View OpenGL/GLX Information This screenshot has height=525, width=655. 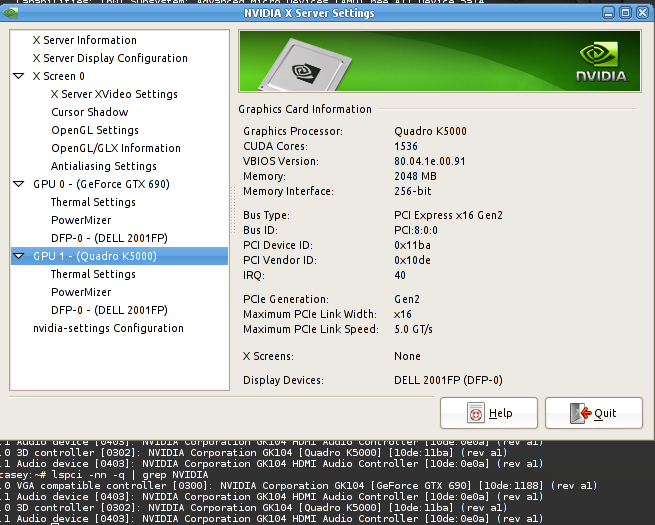tap(116, 148)
